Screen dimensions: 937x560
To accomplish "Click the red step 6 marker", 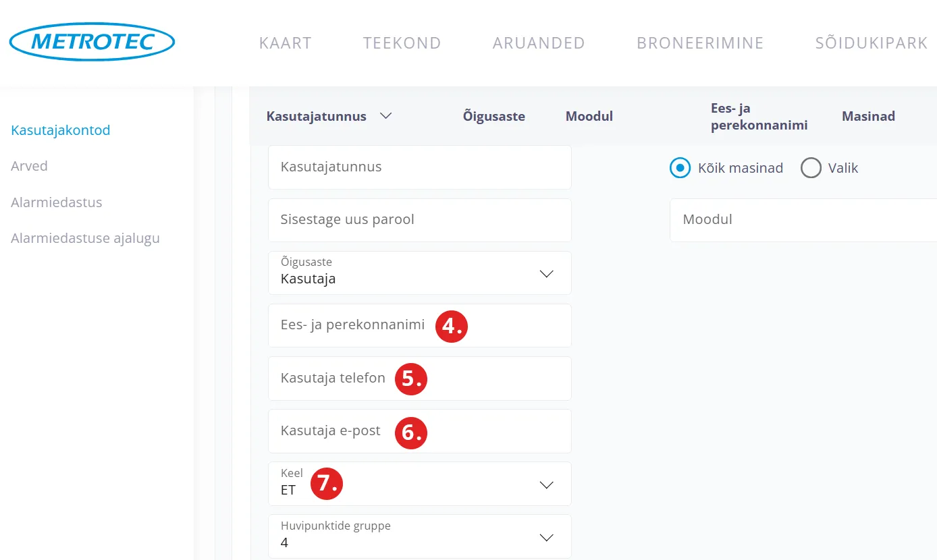I will 411,431.
